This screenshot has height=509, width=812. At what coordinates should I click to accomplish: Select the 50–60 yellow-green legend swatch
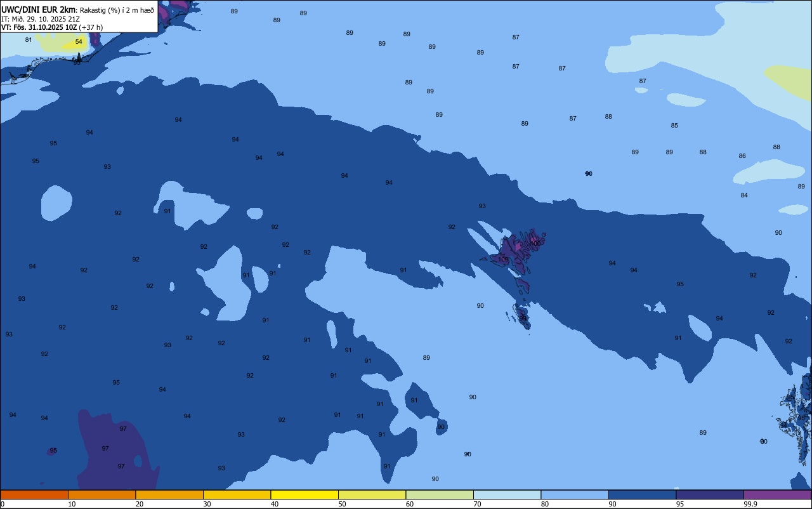click(372, 494)
